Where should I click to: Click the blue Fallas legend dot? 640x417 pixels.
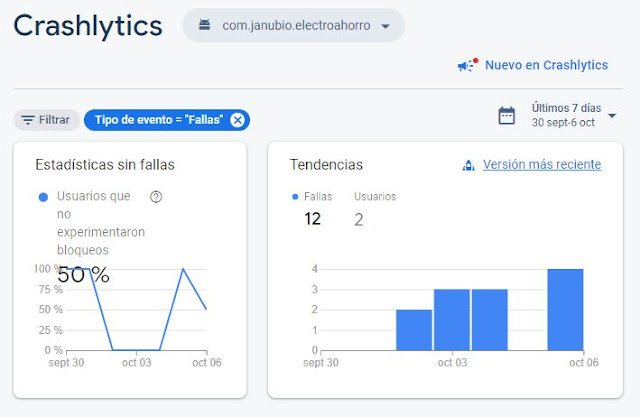point(295,197)
